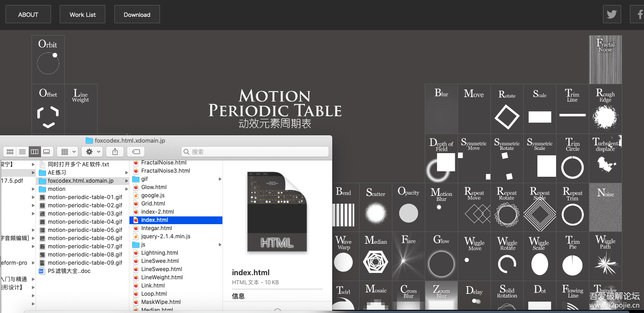
Task: Select the Trim Circle element tile
Action: (572, 158)
